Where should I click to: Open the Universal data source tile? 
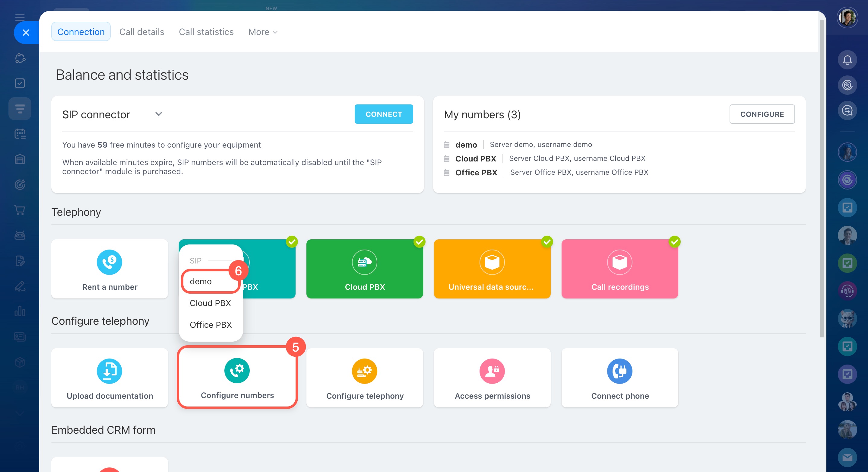492,269
